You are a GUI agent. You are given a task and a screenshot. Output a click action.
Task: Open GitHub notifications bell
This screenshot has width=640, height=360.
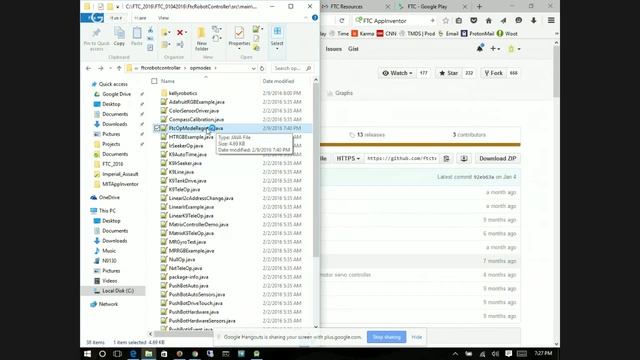[480, 48]
